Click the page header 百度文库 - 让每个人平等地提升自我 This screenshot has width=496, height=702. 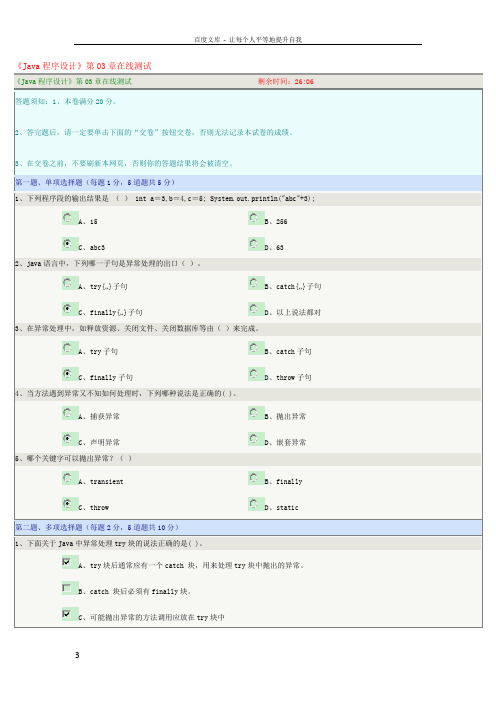coord(248,39)
